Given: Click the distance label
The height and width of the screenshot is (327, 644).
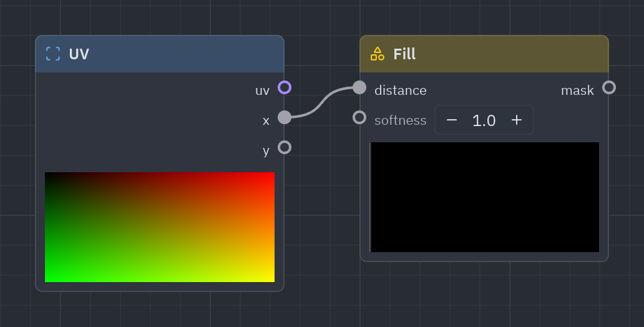Looking at the screenshot, I should (401, 90).
